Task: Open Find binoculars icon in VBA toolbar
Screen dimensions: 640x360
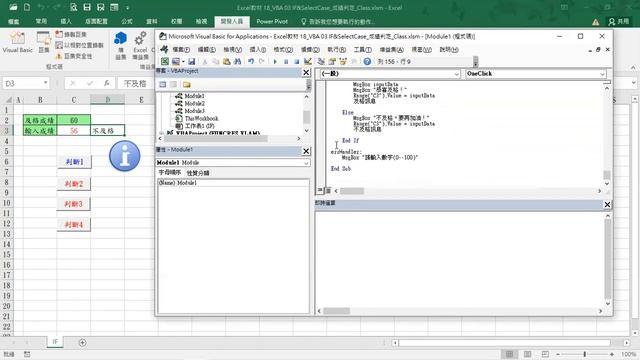Action: point(237,62)
